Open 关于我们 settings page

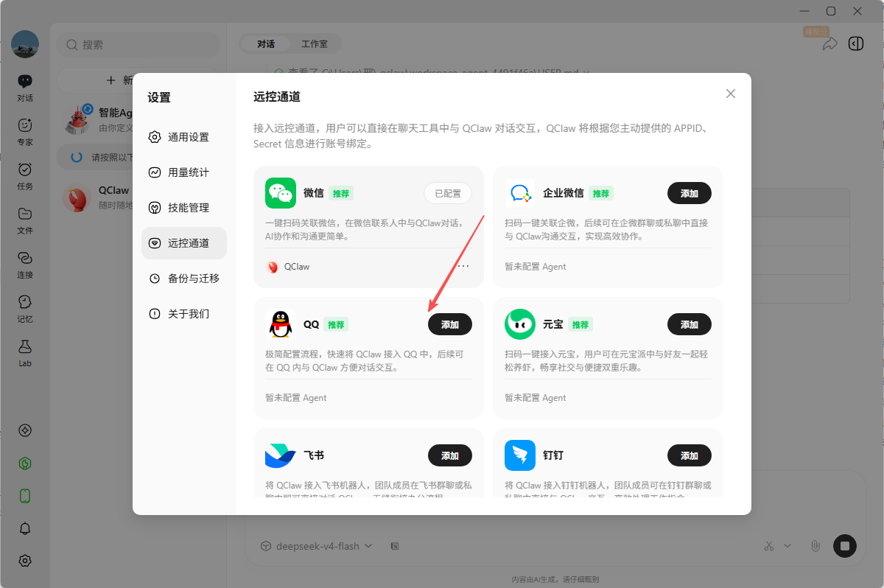(x=183, y=314)
